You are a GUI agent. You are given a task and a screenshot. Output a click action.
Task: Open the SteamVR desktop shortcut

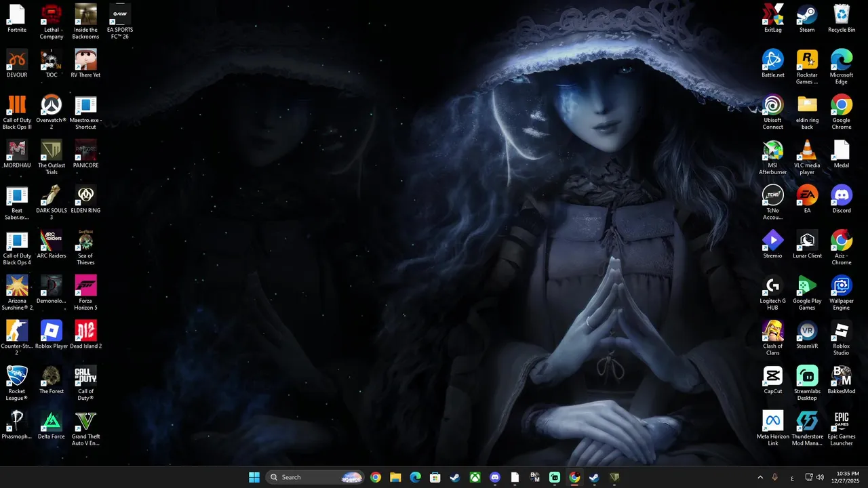pyautogui.click(x=807, y=335)
